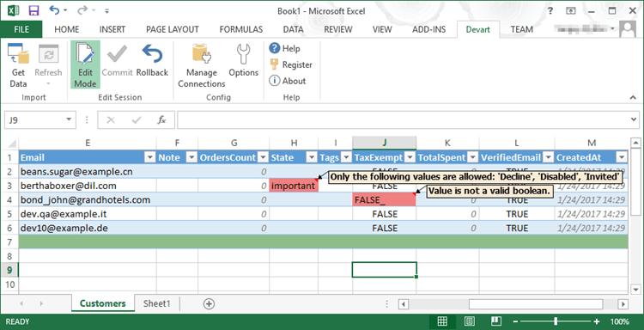Select row 7 header
644x330 pixels.
click(9, 241)
